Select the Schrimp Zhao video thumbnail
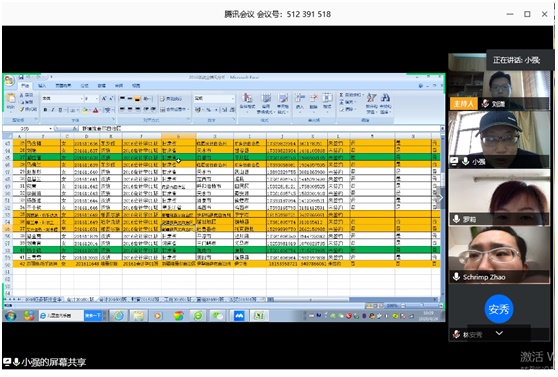The width and height of the screenshot is (558, 377). coord(499,255)
